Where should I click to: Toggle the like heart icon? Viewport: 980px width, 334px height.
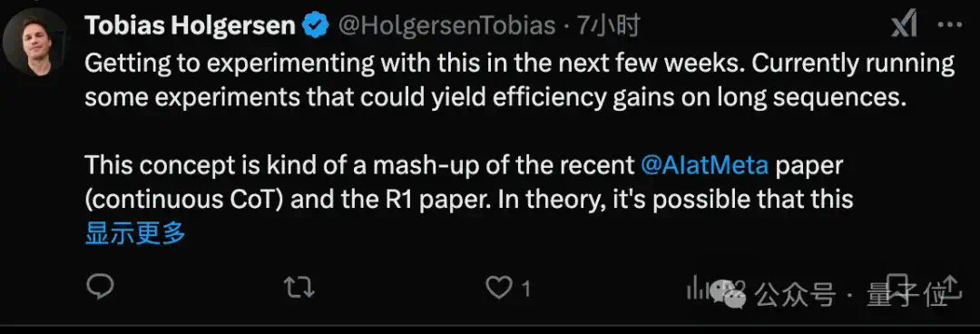point(498,289)
